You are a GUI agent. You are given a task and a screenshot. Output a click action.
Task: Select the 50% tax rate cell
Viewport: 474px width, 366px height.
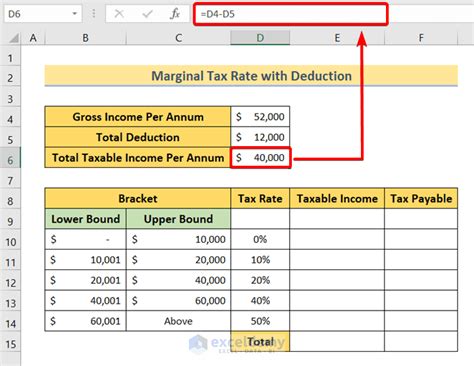tap(260, 321)
